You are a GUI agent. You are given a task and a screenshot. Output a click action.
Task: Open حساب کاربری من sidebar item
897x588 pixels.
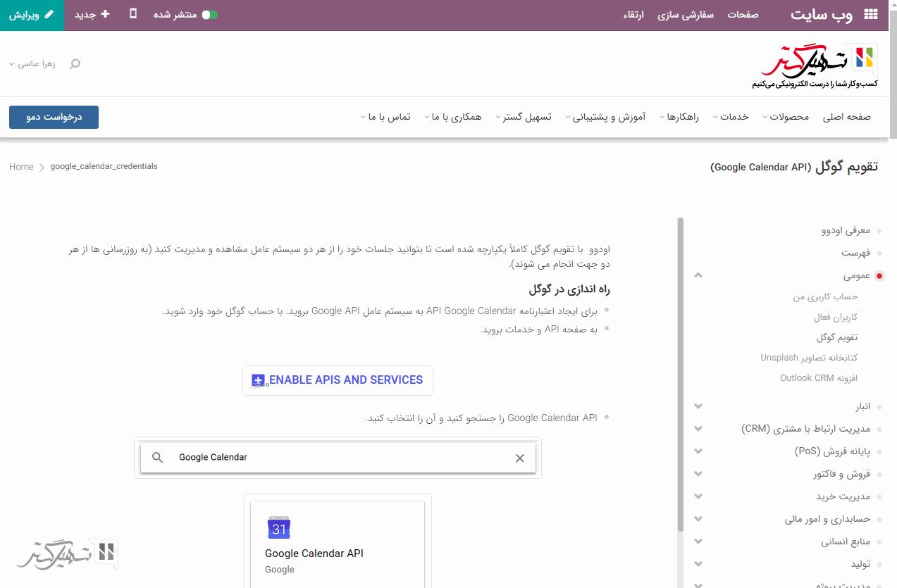pos(825,296)
